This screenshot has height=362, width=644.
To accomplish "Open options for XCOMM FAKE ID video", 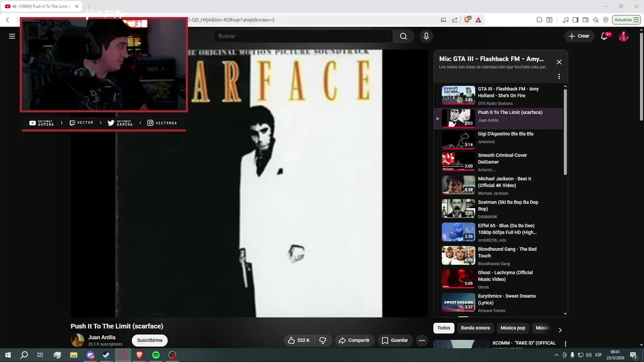I will pos(565,344).
